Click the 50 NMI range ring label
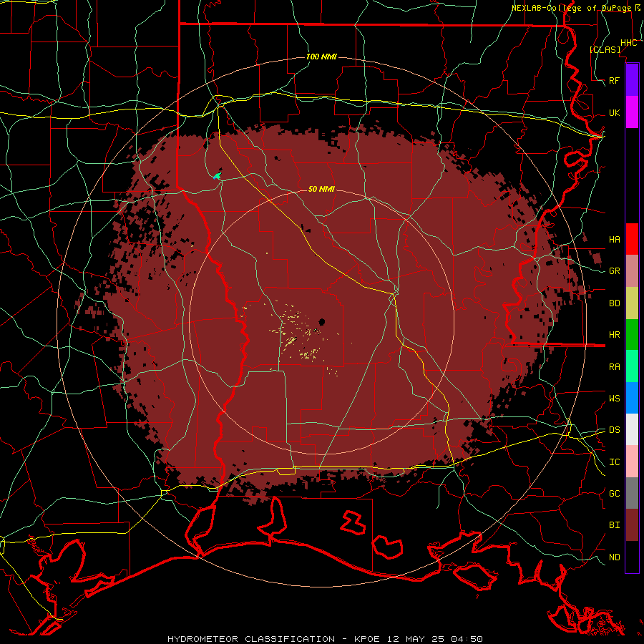Screen dimensions: 644x644 tap(321, 189)
